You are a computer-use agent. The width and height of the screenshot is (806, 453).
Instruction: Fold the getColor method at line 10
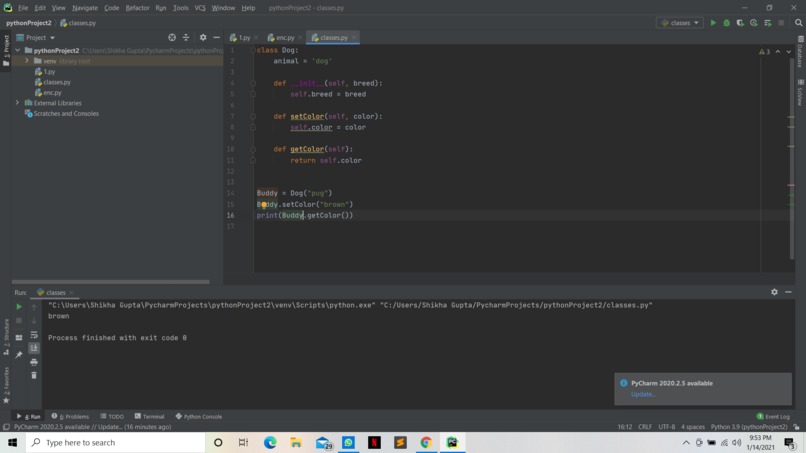(252, 149)
